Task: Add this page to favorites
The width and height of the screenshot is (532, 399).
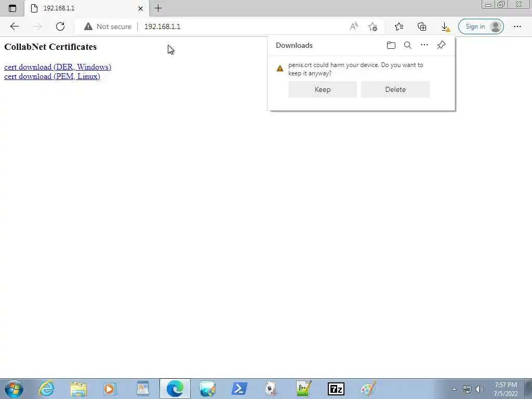Action: coord(373,26)
